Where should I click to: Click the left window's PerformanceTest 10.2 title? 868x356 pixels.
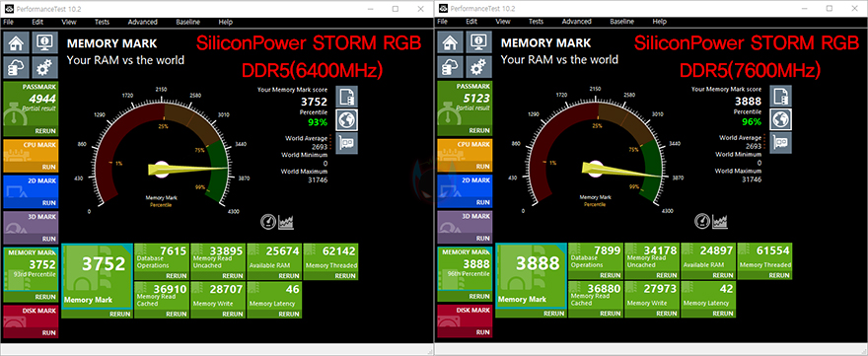48,9
